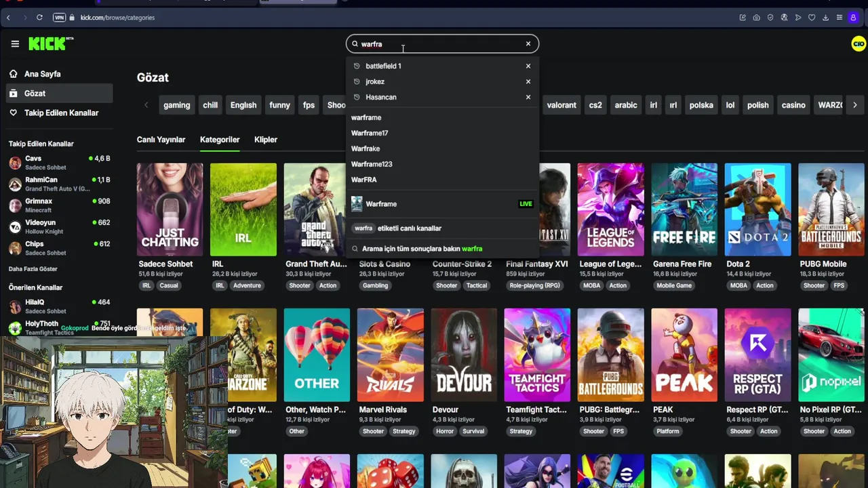Click into the search field containing warfra
Image resolution: width=868 pixels, height=488 pixels.
click(x=441, y=44)
